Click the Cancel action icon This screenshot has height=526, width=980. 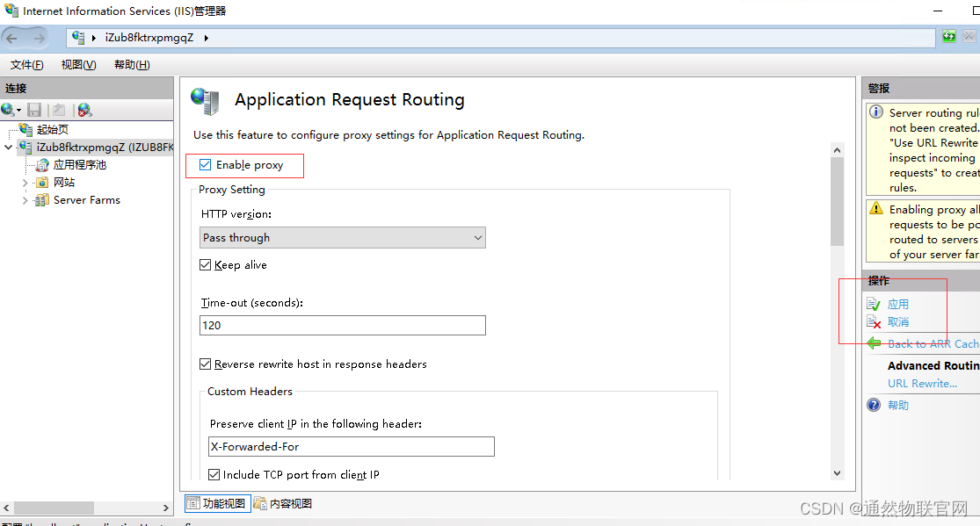click(874, 321)
